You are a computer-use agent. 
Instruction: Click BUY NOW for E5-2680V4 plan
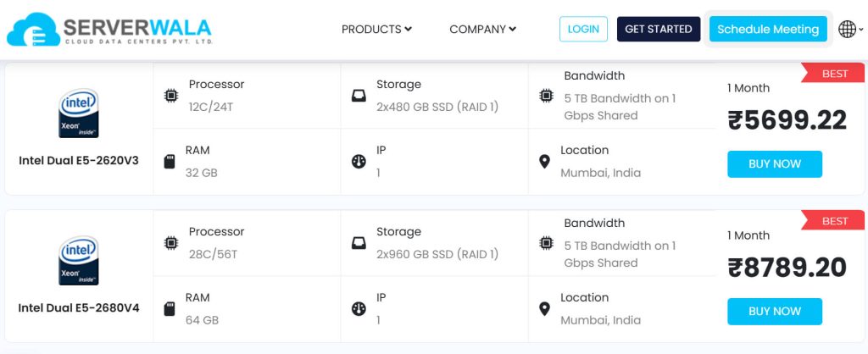click(x=775, y=312)
